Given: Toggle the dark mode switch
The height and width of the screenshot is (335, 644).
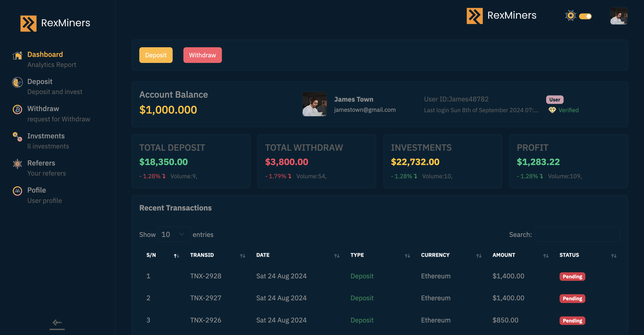Looking at the screenshot, I should (585, 16).
